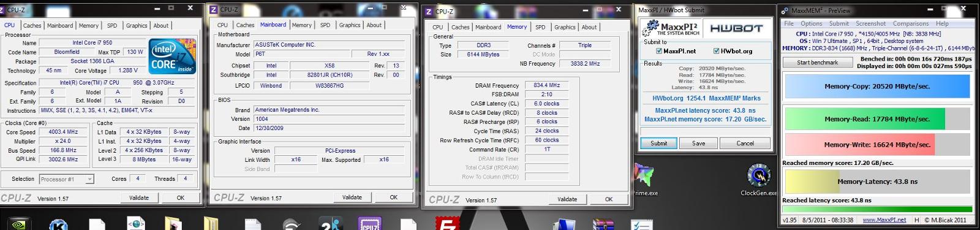Screen dimensions: 980x230
Task: Click Save in the MaxxPI submit dialog
Action: point(699,143)
